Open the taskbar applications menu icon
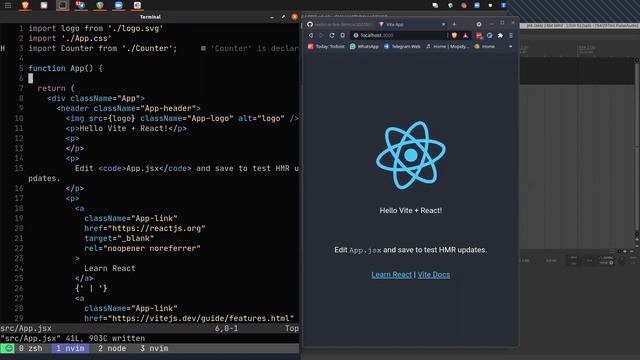 click(8, 5)
